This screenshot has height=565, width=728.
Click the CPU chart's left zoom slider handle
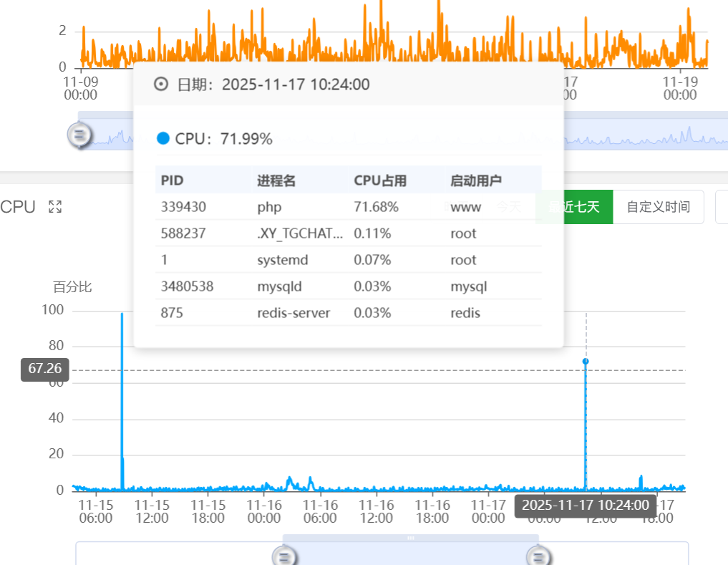[x=284, y=556]
